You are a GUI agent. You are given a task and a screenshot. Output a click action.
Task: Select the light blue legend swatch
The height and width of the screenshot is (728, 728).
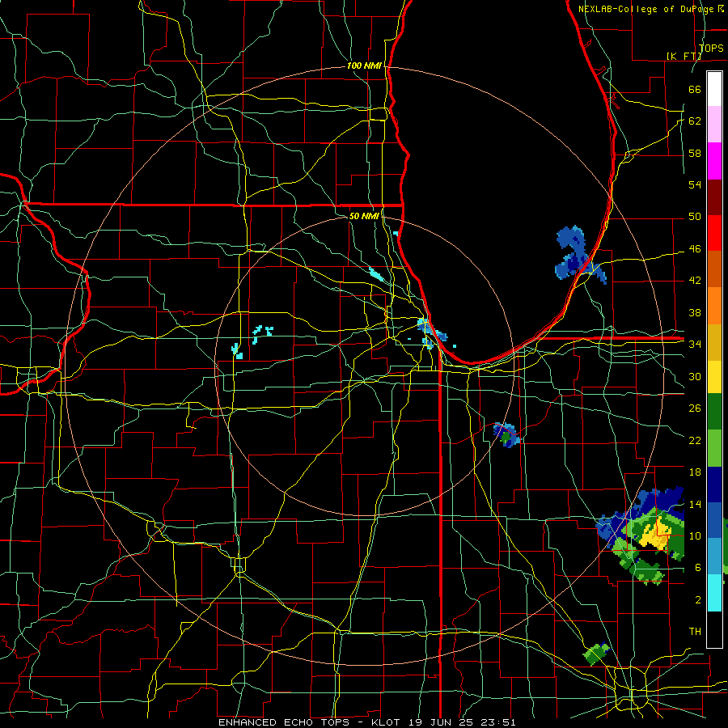click(x=714, y=557)
